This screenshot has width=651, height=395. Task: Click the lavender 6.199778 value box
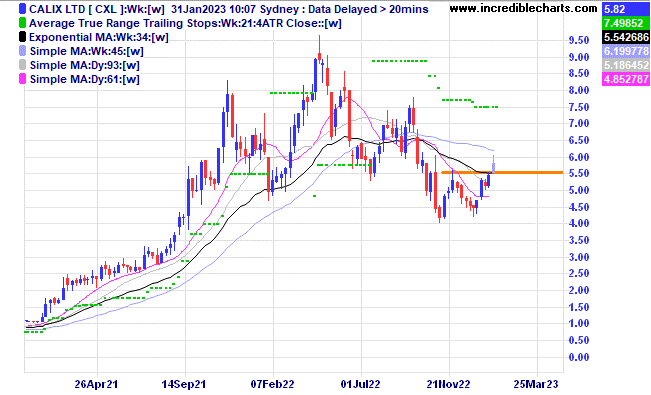click(626, 51)
